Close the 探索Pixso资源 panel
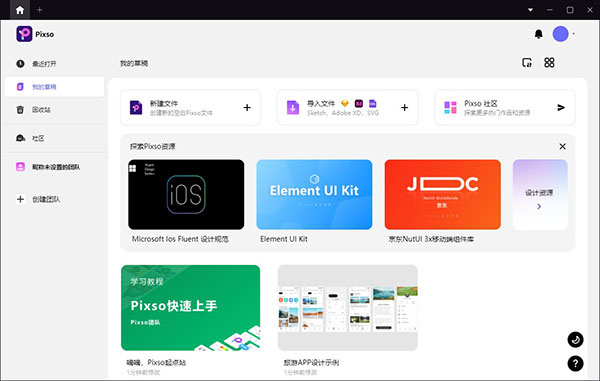Viewport: 600px width, 381px height. pyautogui.click(x=562, y=147)
